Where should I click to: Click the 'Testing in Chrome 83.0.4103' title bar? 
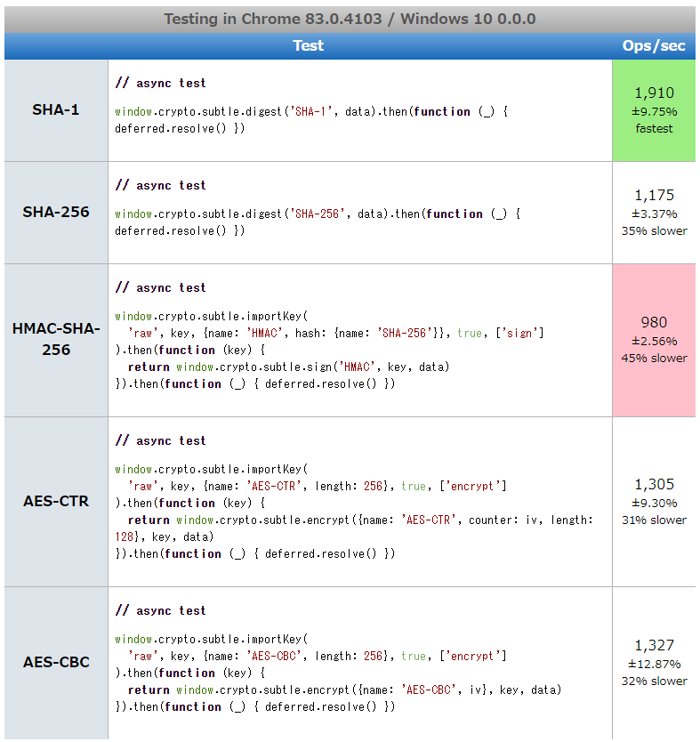tap(350, 20)
